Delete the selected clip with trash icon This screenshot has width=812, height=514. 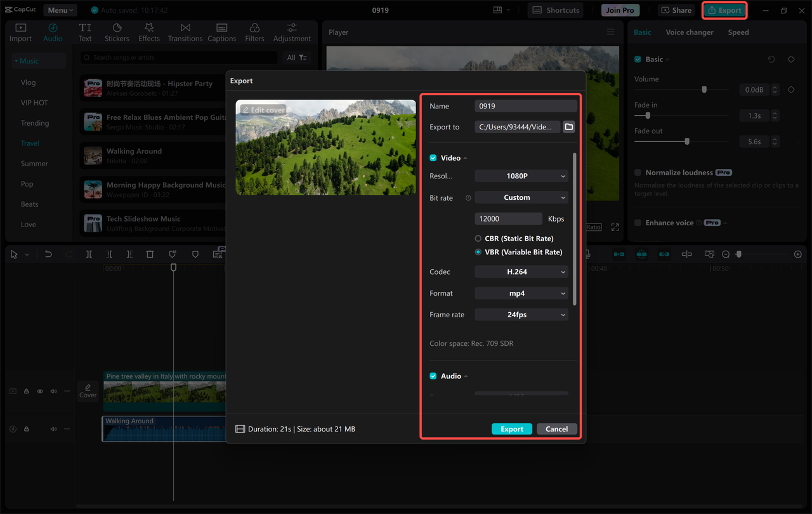pos(150,254)
